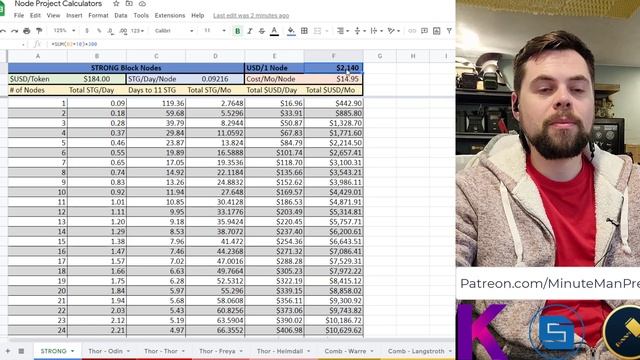Open the all sheets list
Screen dimensions: 640x360
point(21,351)
